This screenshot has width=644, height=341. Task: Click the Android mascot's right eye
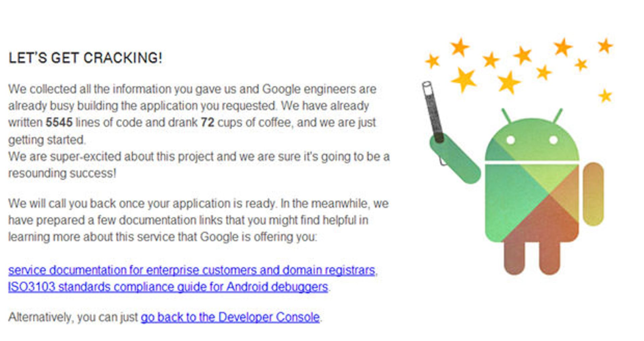point(553,140)
